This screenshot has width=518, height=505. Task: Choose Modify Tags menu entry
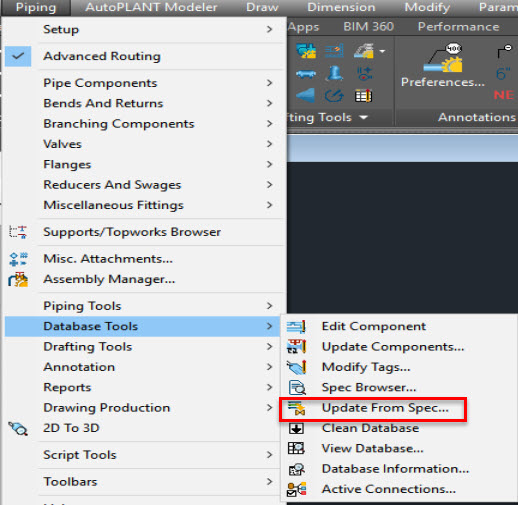[366, 367]
